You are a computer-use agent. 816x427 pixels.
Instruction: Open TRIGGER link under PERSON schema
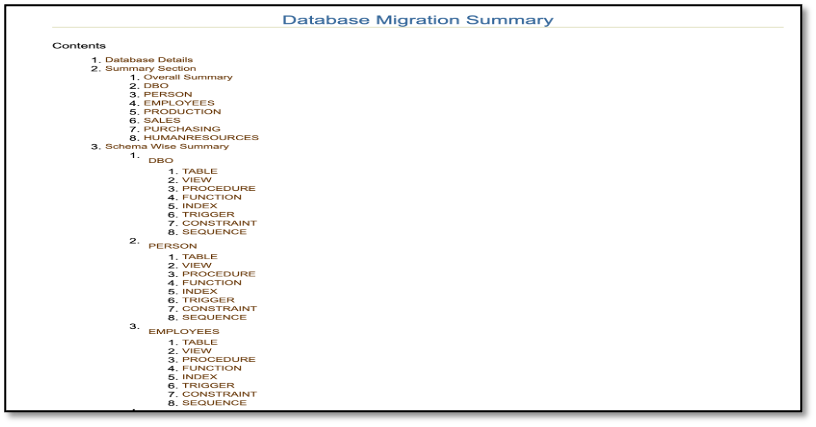tap(208, 300)
